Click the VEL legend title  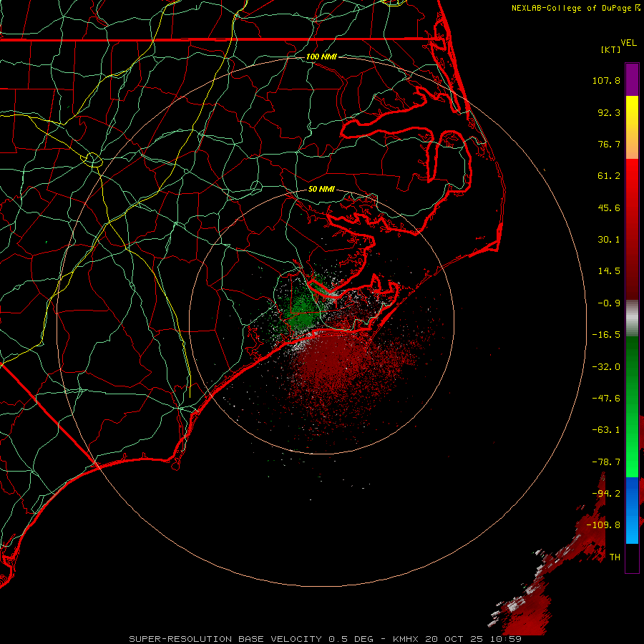(628, 43)
